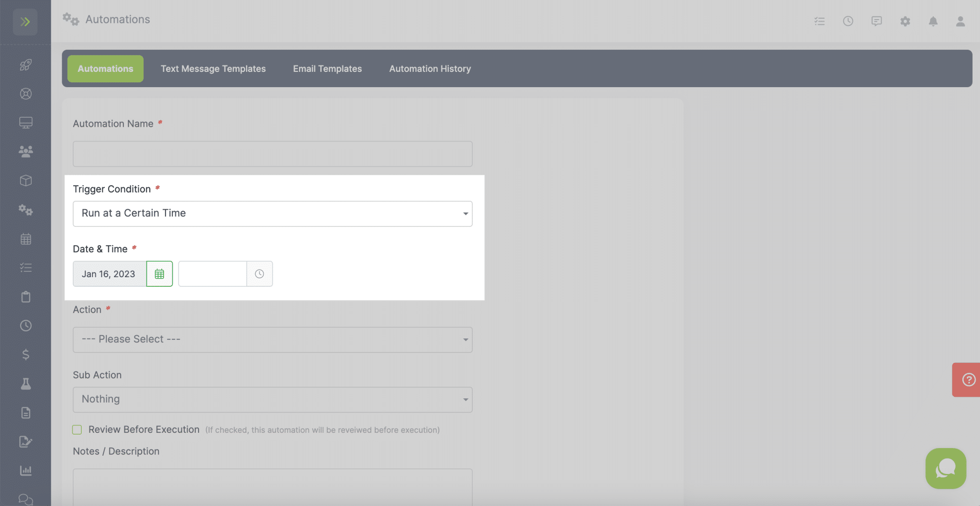
Task: Open the time picker clock icon
Action: (259, 274)
